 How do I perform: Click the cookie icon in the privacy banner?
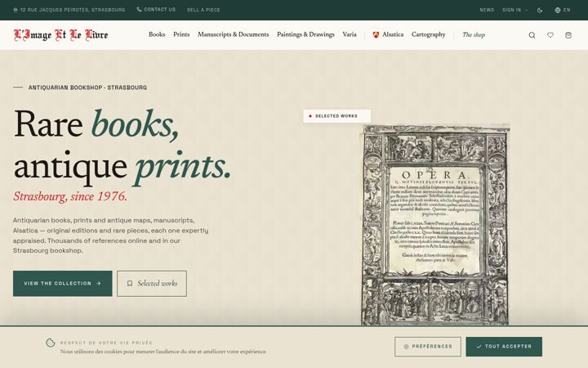click(51, 343)
